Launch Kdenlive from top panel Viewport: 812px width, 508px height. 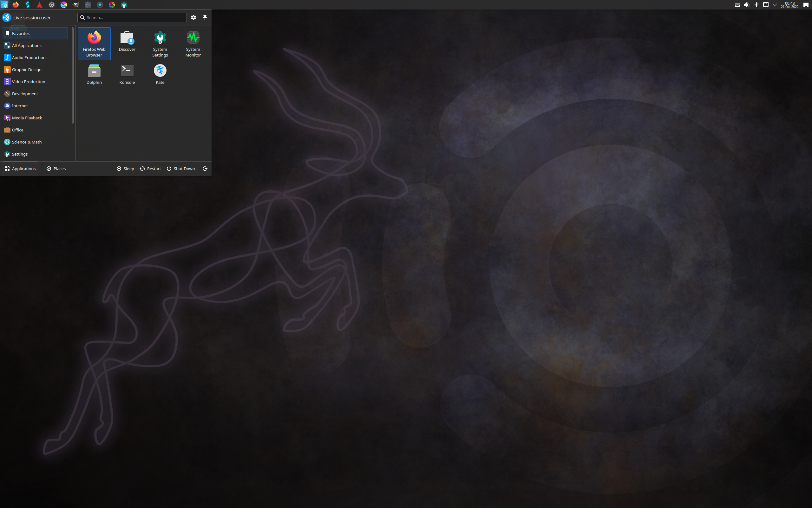point(88,5)
